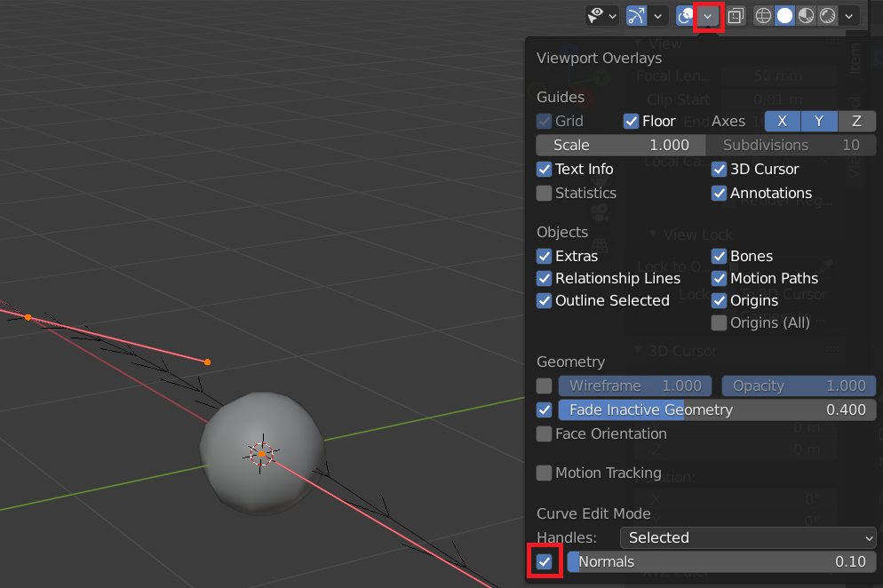Toggle the viewport gizmo icon

tap(636, 16)
